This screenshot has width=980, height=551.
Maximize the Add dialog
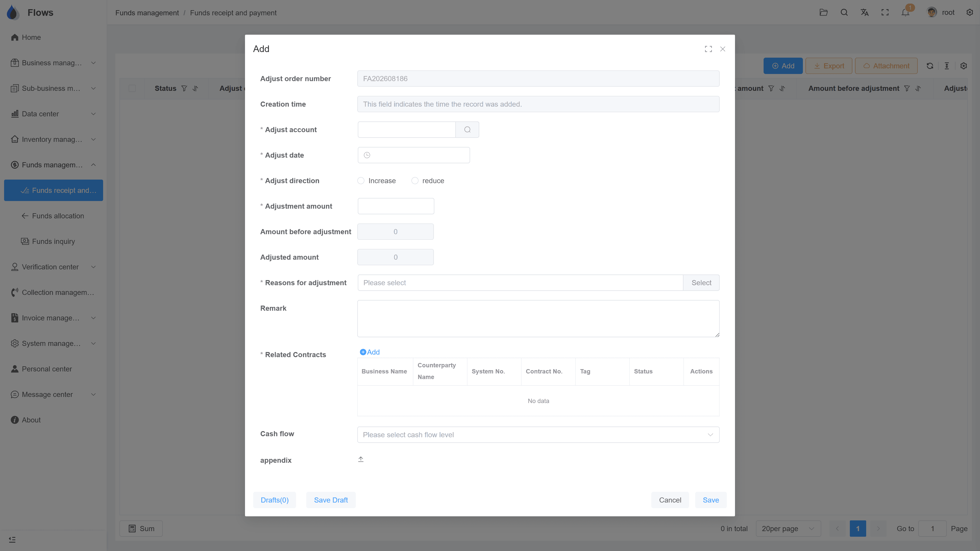[x=708, y=49]
